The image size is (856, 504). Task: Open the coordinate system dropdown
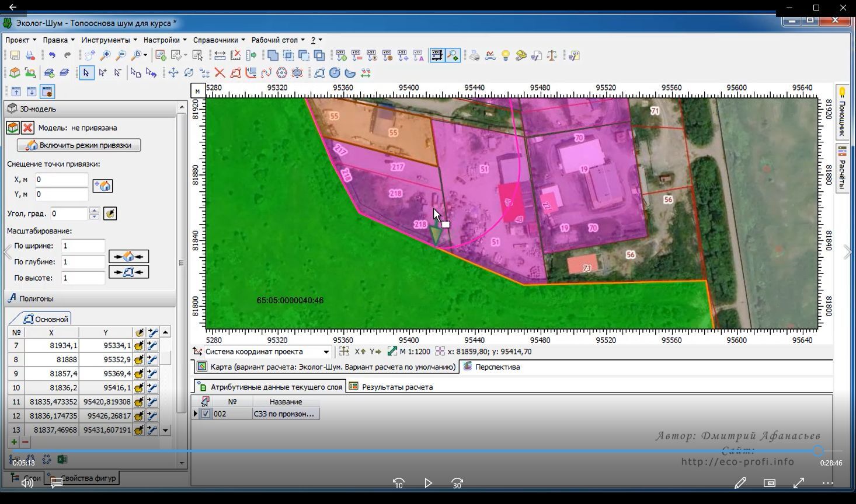(326, 352)
